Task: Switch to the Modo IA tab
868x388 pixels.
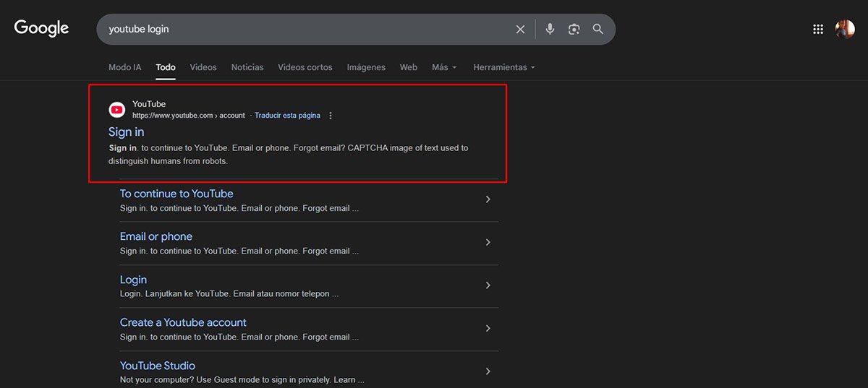Action: click(125, 67)
